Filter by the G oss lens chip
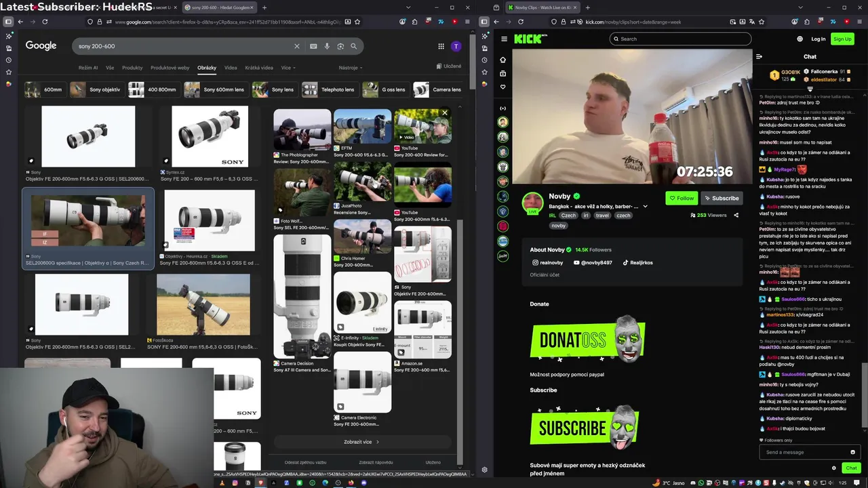Image resolution: width=868 pixels, height=488 pixels. pos(385,89)
